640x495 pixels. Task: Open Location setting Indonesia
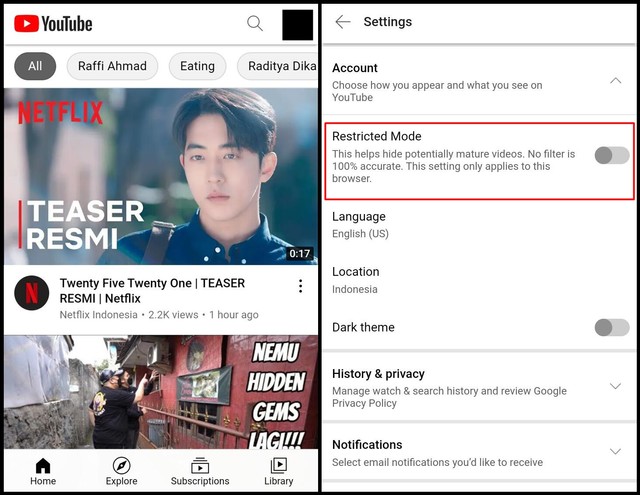(x=479, y=280)
